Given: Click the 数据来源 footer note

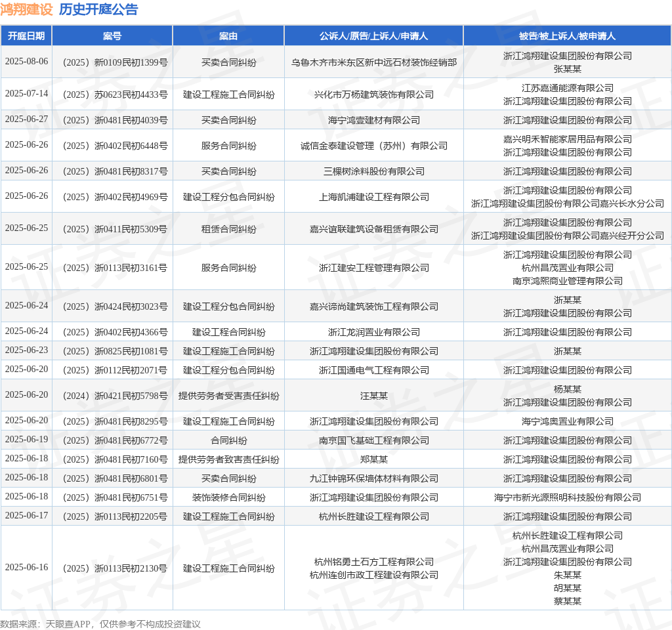Looking at the screenshot, I should (100, 624).
